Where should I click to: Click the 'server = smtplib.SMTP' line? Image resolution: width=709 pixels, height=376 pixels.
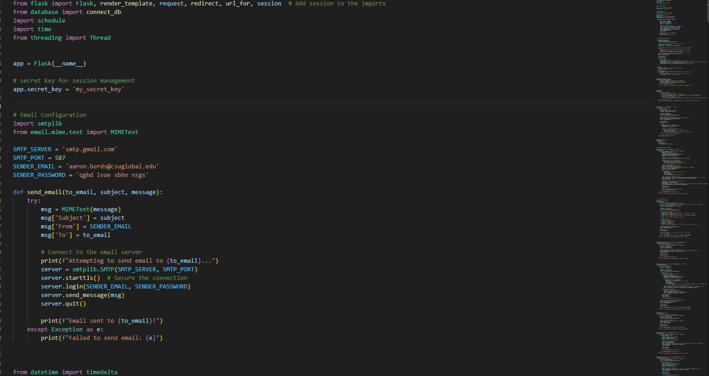pyautogui.click(x=119, y=269)
